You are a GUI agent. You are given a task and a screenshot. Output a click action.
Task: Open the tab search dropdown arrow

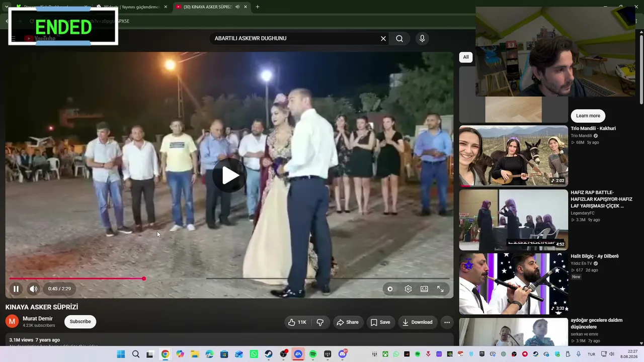6,7
